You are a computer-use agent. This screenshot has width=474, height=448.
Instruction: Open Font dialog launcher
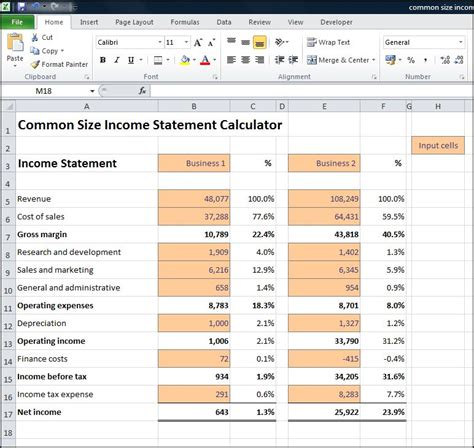pyautogui.click(x=215, y=77)
